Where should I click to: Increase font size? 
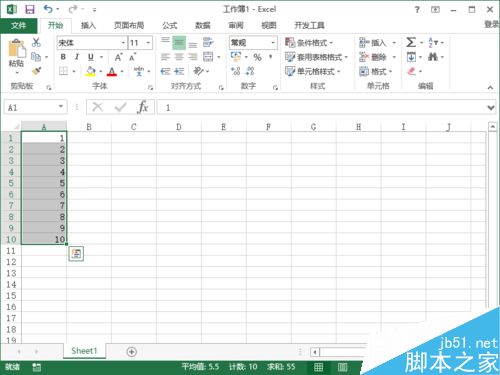118,57
